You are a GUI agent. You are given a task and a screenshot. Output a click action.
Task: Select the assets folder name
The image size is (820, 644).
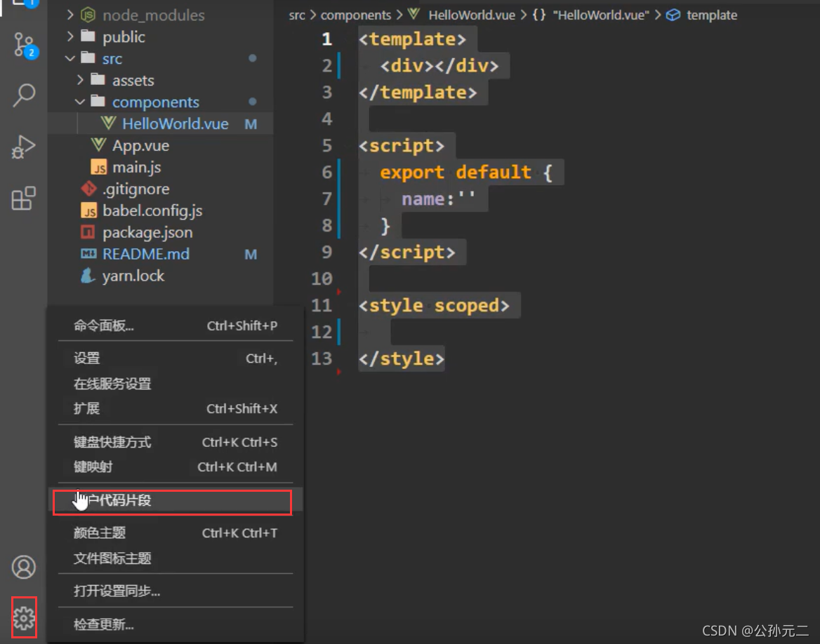(133, 81)
